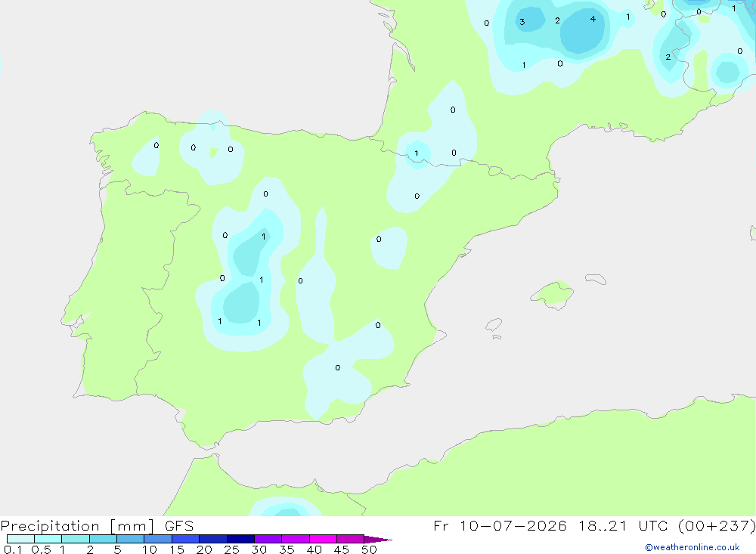Click the 0.1–0.5 mm palest legend swatch
Image resolution: width=756 pixels, height=554 pixels.
click(x=20, y=539)
